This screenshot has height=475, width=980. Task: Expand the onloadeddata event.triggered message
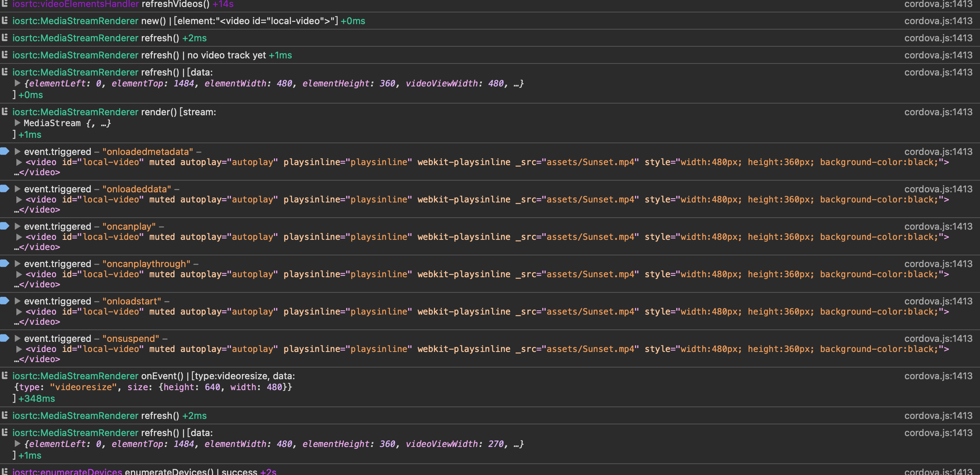(17, 188)
